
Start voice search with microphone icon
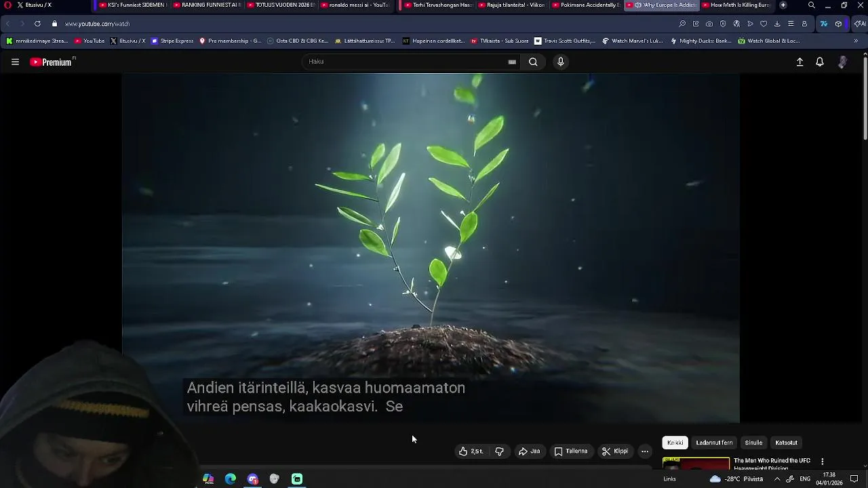pyautogui.click(x=560, y=62)
